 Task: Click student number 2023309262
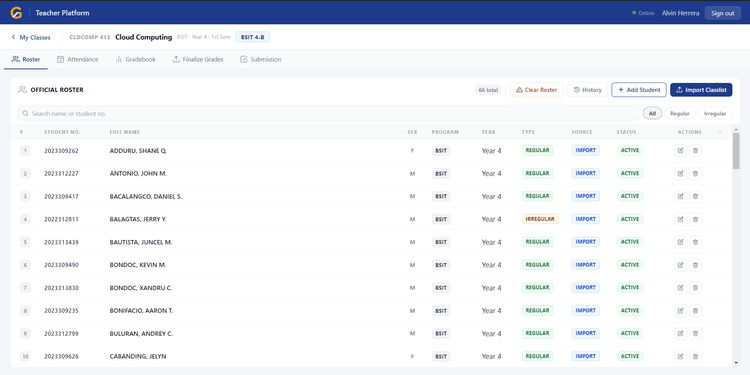point(61,151)
